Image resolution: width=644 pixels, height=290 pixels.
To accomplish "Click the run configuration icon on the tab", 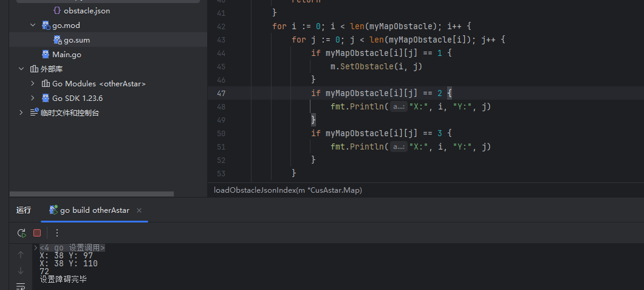I will coord(53,210).
